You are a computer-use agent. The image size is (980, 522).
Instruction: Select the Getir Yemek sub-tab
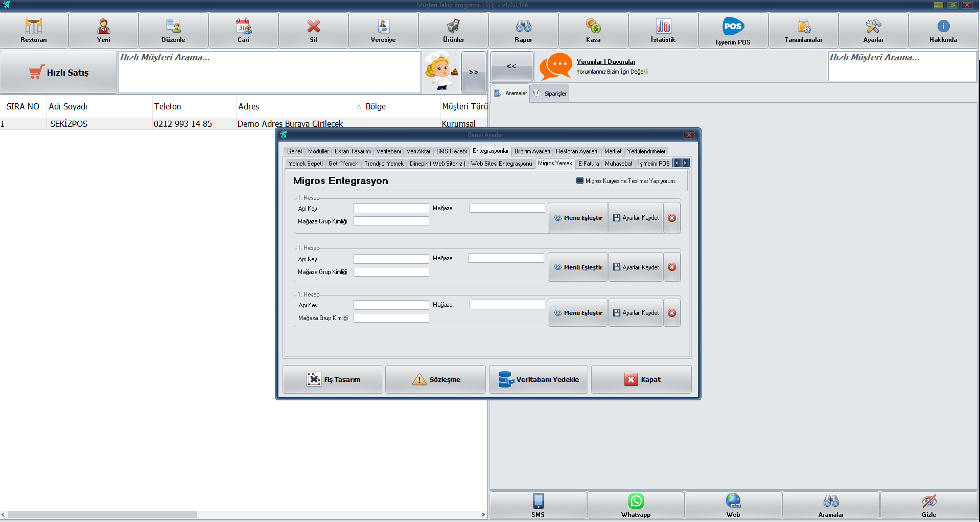click(343, 164)
